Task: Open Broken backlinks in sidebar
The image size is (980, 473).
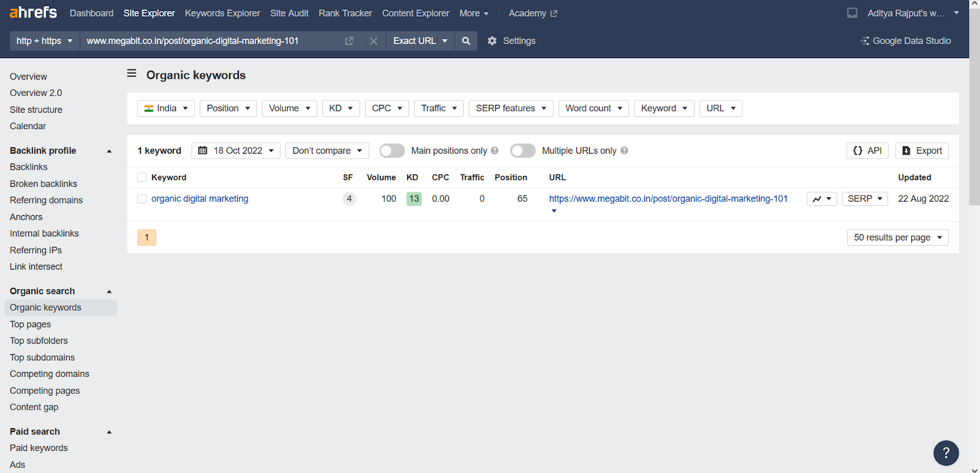Action: pyautogui.click(x=43, y=184)
